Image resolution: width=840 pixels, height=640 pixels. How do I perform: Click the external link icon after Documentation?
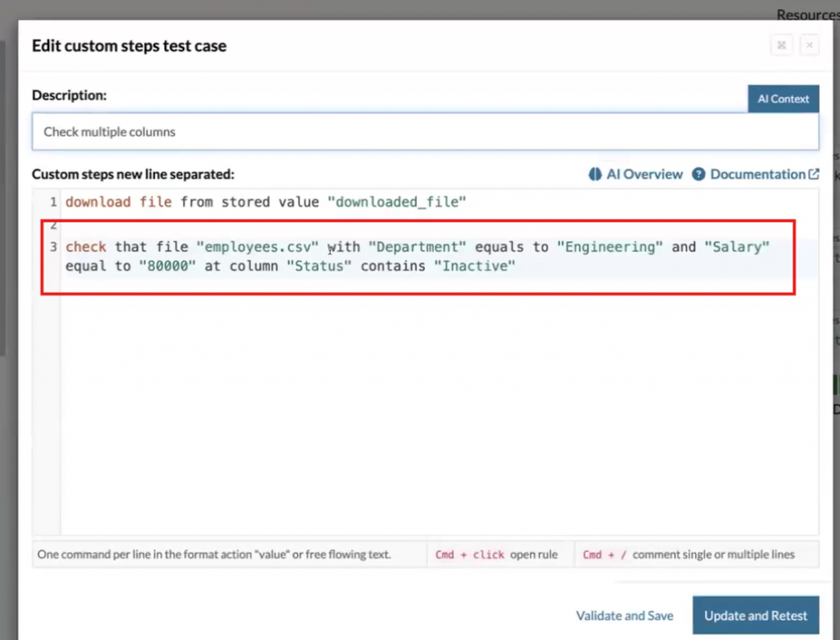(x=814, y=174)
